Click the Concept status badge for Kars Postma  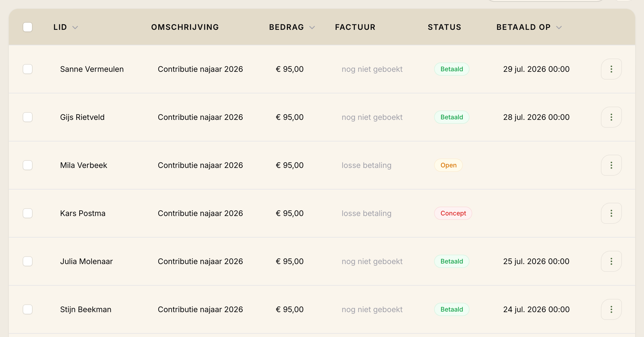[453, 213]
